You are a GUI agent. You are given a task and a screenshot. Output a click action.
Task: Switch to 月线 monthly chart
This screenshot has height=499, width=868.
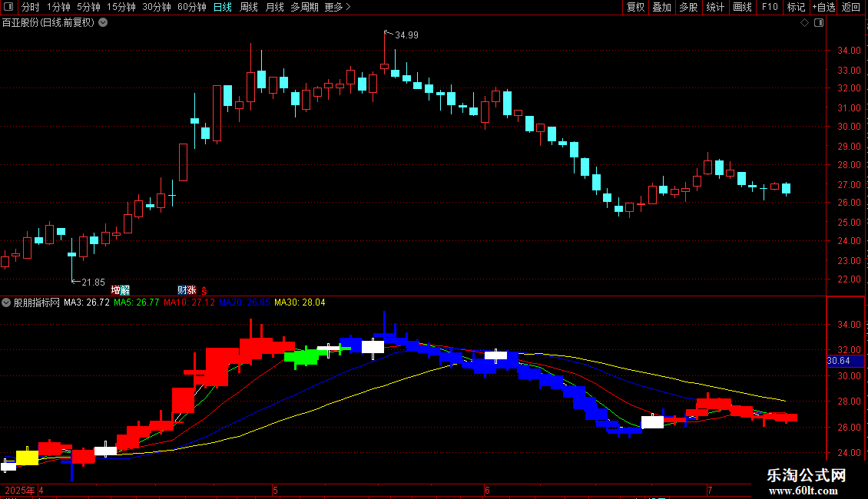click(274, 7)
